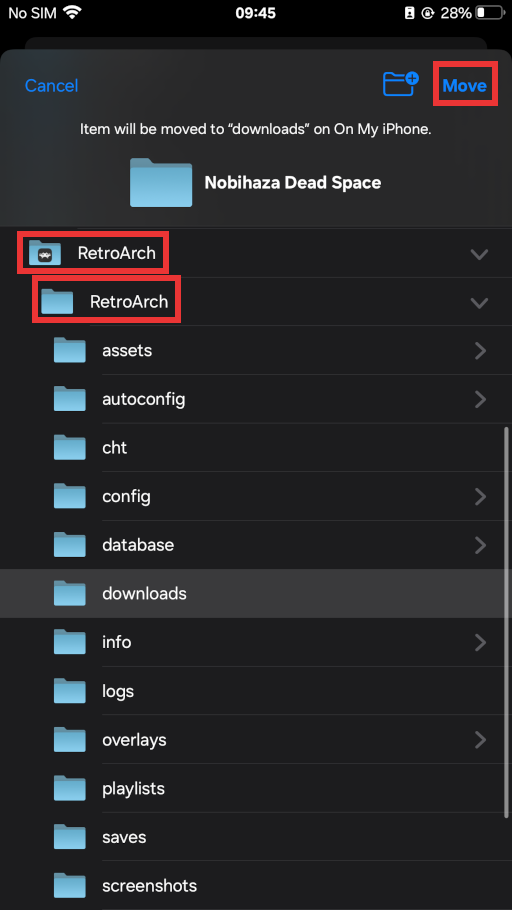The image size is (512, 910).
Task: Expand the overlays folder chevron
Action: [480, 740]
